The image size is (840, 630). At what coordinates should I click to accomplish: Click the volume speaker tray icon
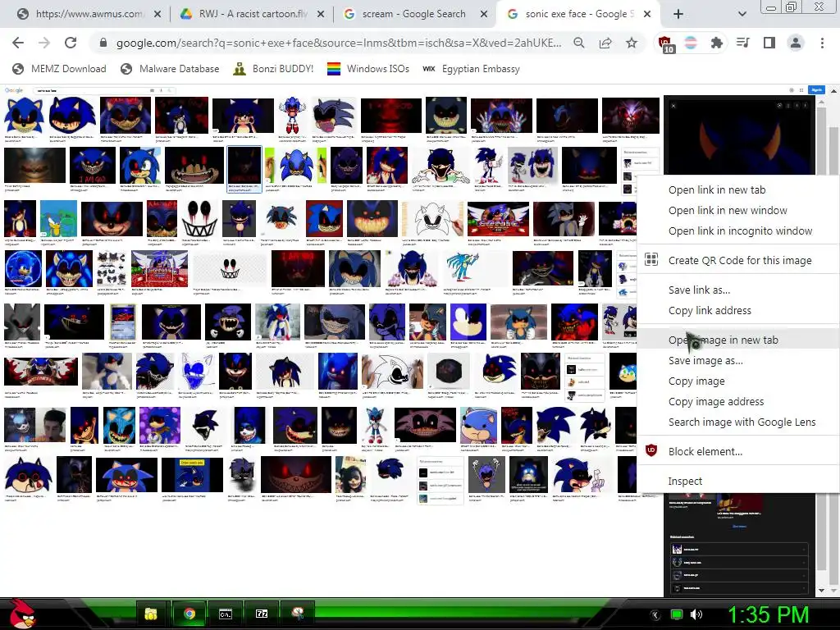[696, 614]
